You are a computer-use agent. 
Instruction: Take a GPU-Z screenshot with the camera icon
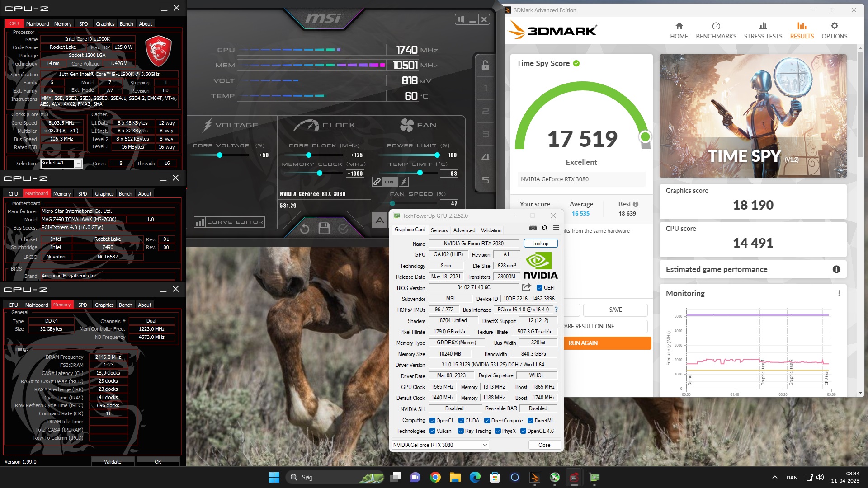click(533, 228)
